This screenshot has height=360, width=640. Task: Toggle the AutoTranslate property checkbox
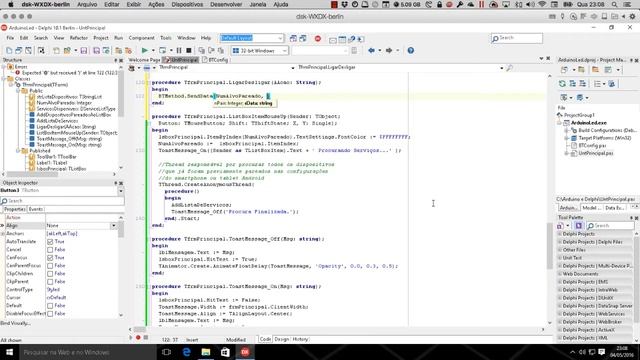click(50, 242)
